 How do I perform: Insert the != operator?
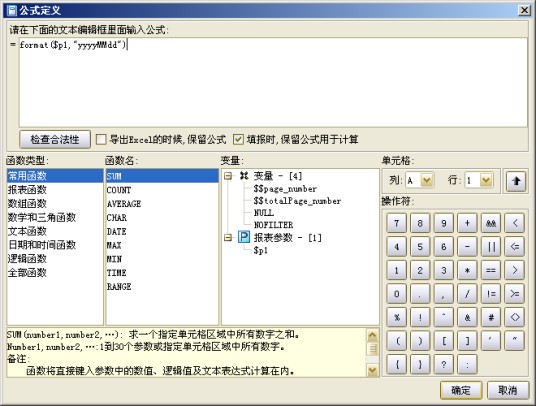pos(491,294)
